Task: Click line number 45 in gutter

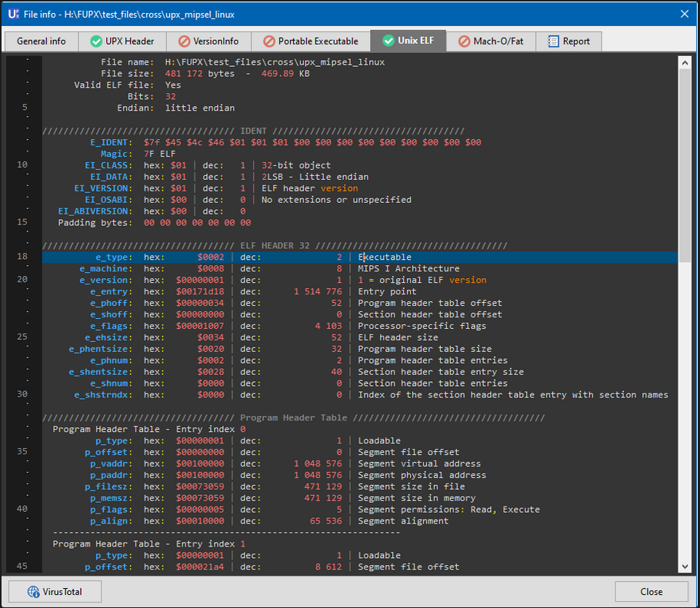Action: tap(22, 566)
